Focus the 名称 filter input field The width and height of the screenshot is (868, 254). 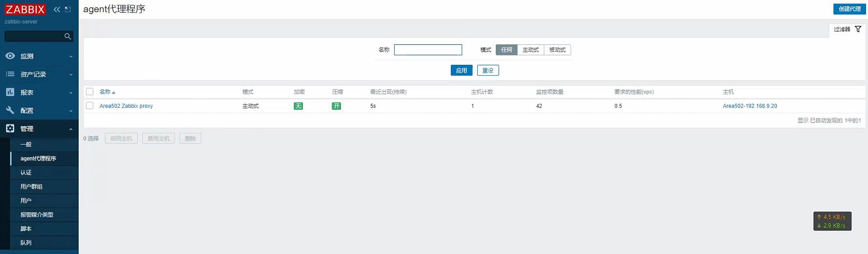[x=428, y=50]
